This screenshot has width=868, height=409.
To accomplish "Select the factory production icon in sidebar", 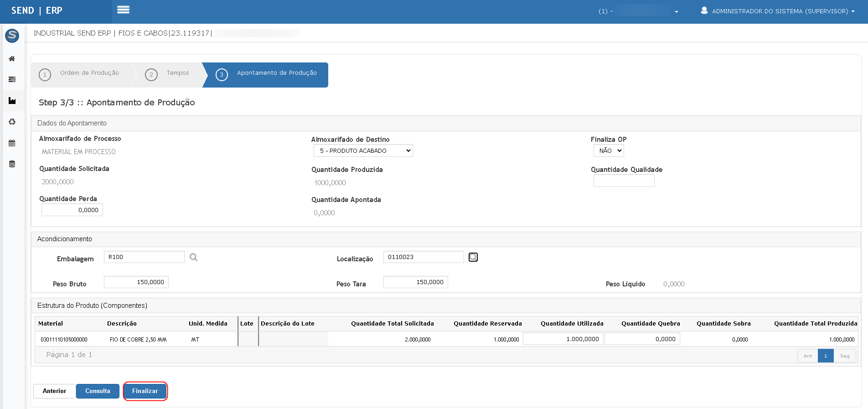I will click(x=12, y=101).
